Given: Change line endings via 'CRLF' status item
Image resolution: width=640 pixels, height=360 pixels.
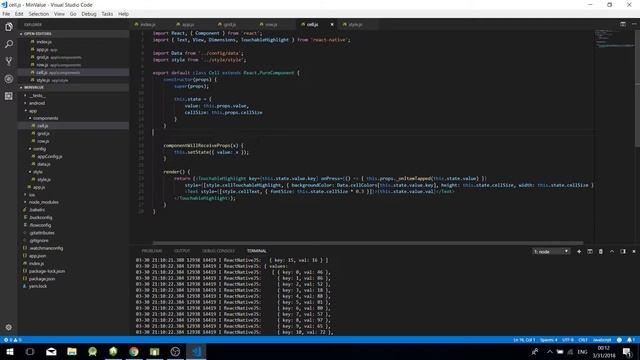Looking at the screenshot, I should (583, 340).
